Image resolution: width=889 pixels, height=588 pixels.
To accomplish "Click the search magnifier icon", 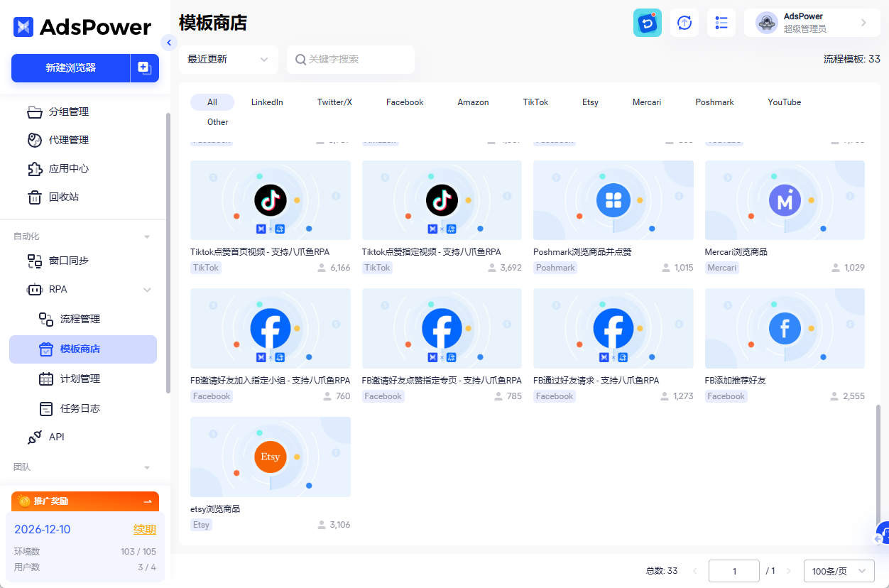I will (x=300, y=60).
